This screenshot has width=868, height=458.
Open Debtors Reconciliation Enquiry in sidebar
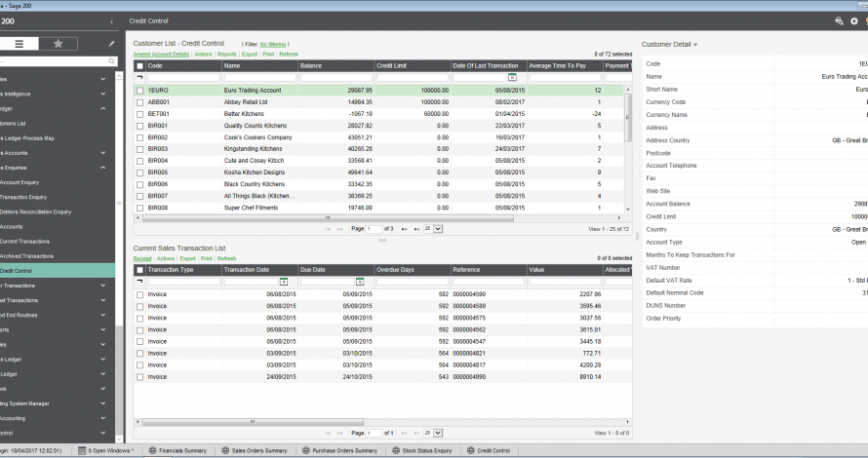pyautogui.click(x=35, y=211)
